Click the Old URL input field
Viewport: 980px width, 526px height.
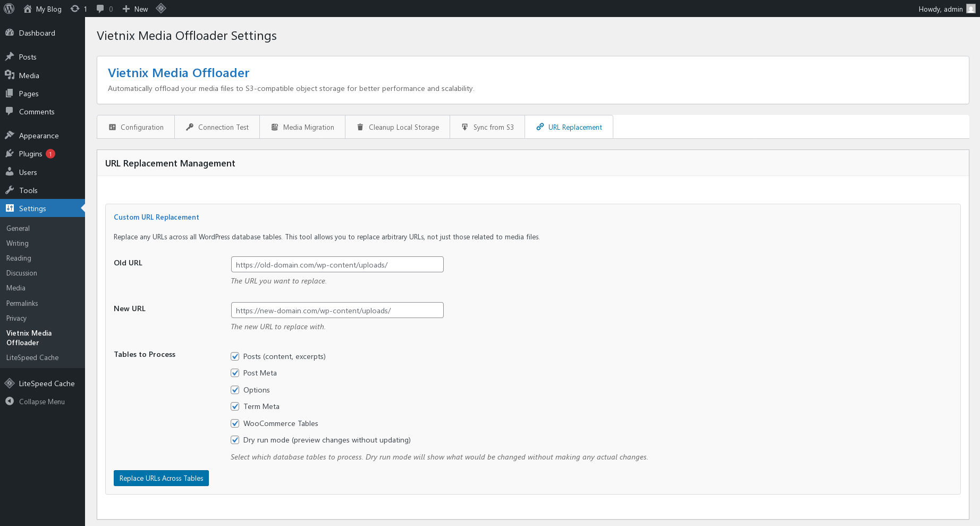pos(337,264)
